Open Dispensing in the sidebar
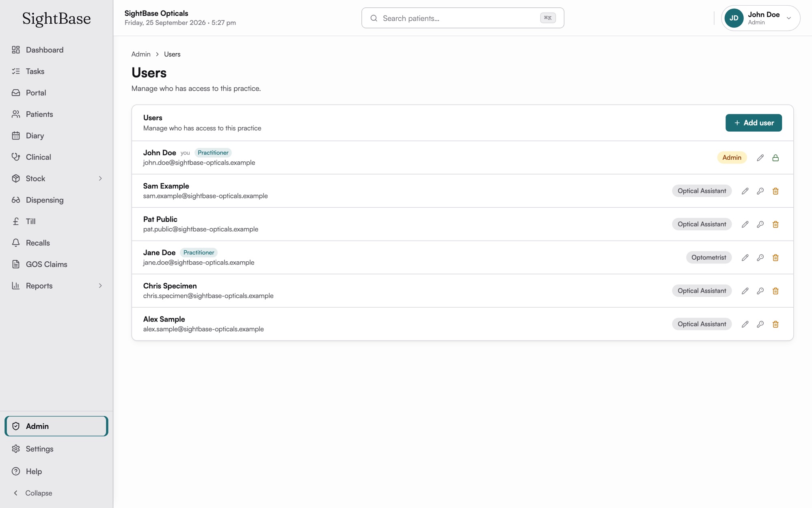The height and width of the screenshot is (508, 812). [x=56, y=200]
